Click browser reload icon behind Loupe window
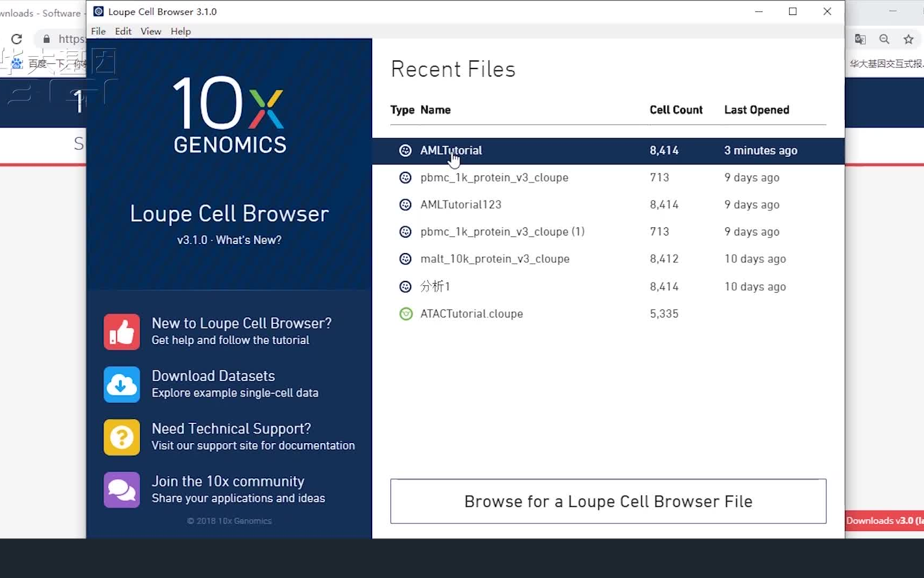The width and height of the screenshot is (924, 578). (x=17, y=39)
